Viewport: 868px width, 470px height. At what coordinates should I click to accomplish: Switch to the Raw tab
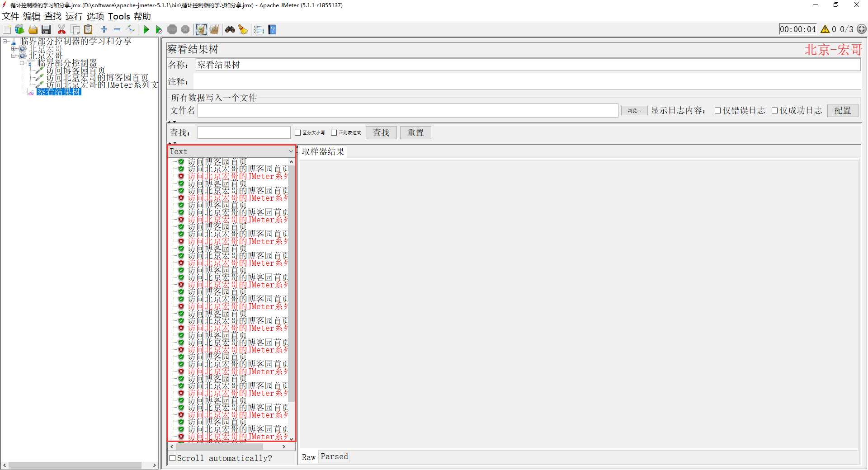point(309,457)
